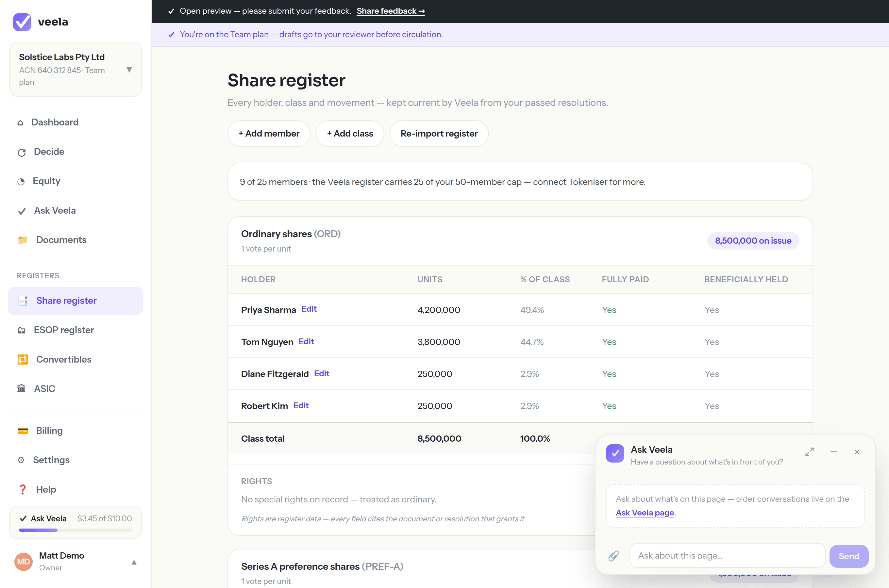The height and width of the screenshot is (588, 889).
Task: Click the Open preview banner checkmark icon
Action: coord(171,11)
